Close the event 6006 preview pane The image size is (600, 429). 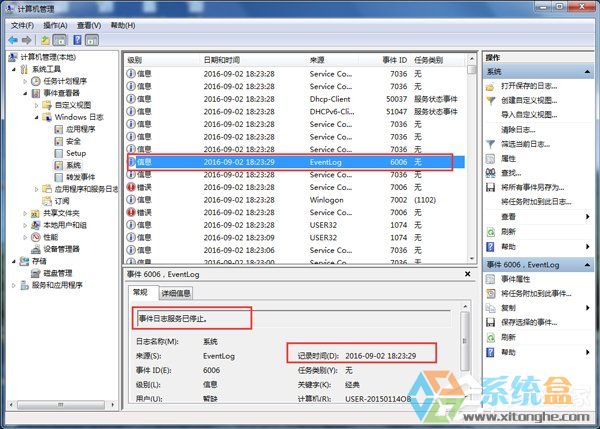coord(468,274)
